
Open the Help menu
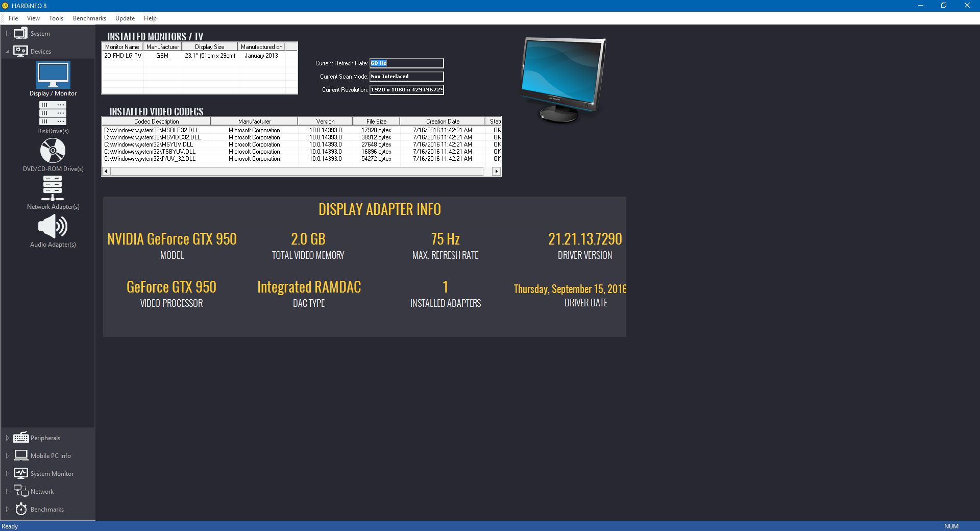coord(150,18)
